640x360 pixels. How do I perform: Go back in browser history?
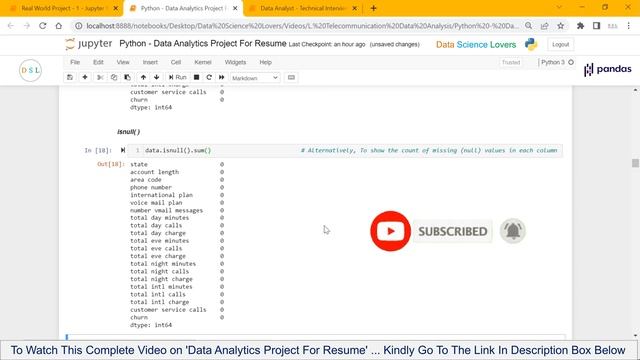click(x=11, y=26)
